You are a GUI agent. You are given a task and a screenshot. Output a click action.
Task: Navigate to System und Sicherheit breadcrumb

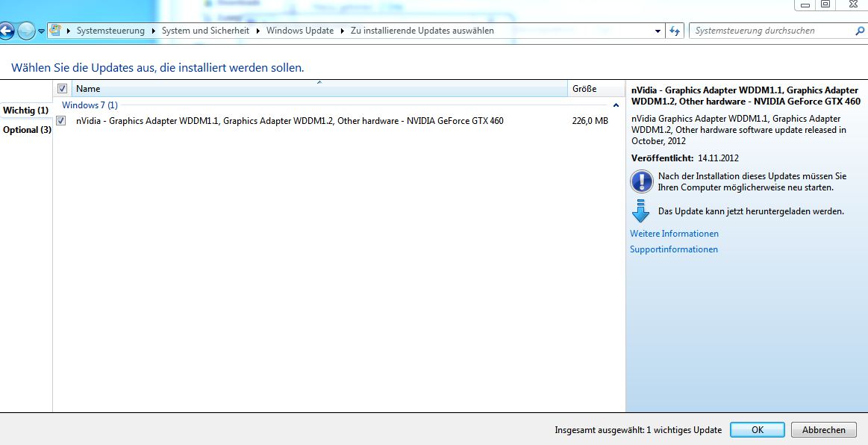click(205, 31)
